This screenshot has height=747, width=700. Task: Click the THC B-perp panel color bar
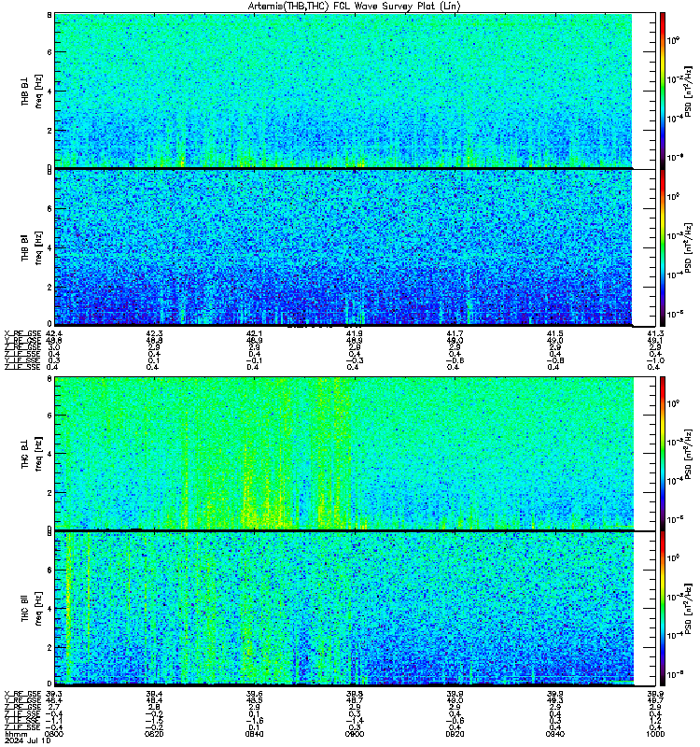[x=663, y=453]
